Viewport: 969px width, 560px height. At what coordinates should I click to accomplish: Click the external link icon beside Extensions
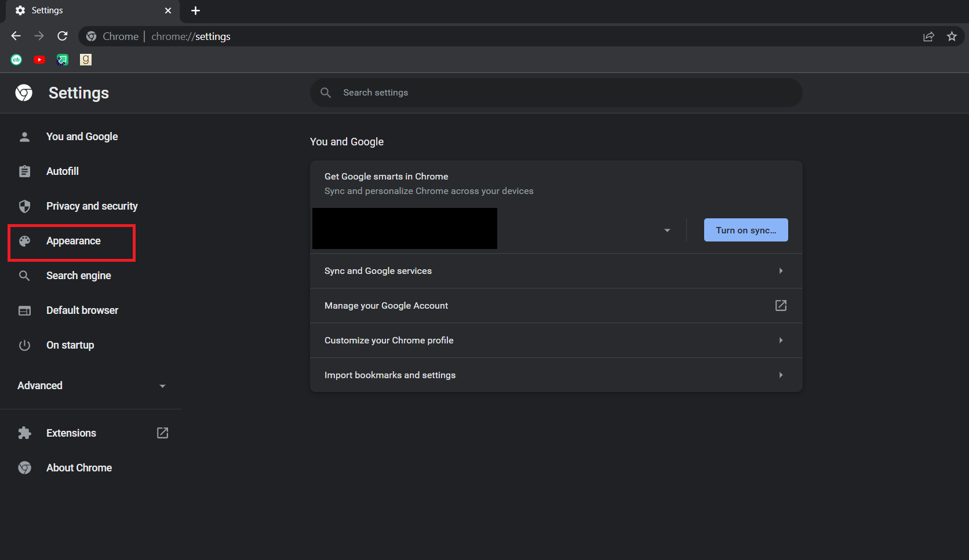pyautogui.click(x=163, y=433)
